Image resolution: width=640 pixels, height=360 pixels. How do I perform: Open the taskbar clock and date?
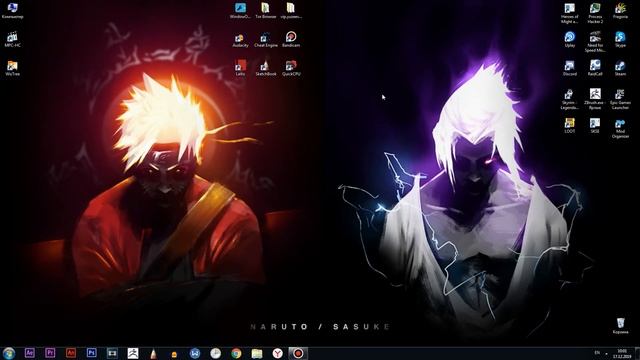pos(622,353)
